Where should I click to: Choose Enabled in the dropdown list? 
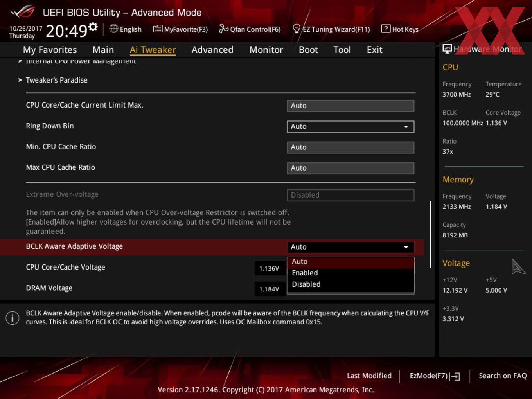click(350, 273)
